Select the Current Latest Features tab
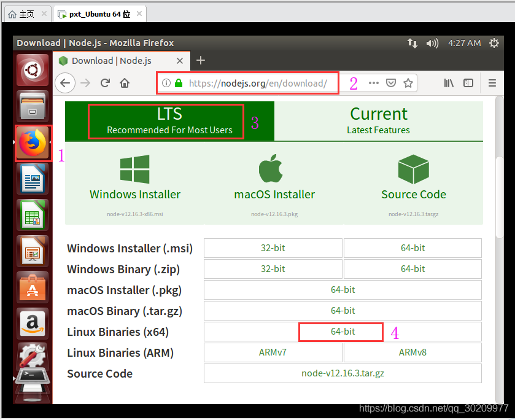515x420 pixels. pyautogui.click(x=378, y=121)
